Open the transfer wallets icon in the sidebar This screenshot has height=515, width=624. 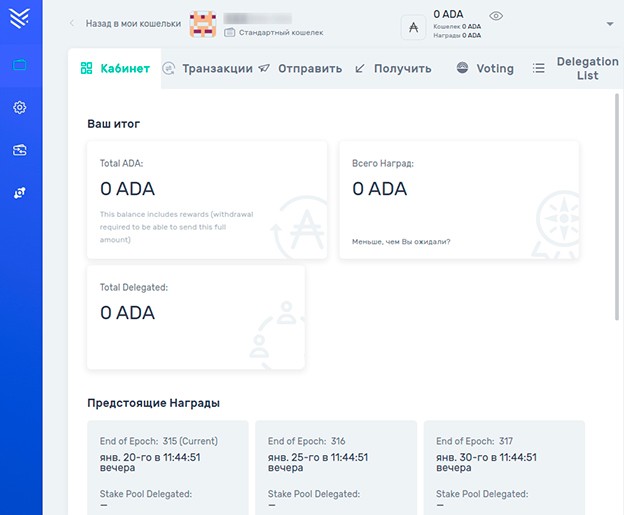20,150
